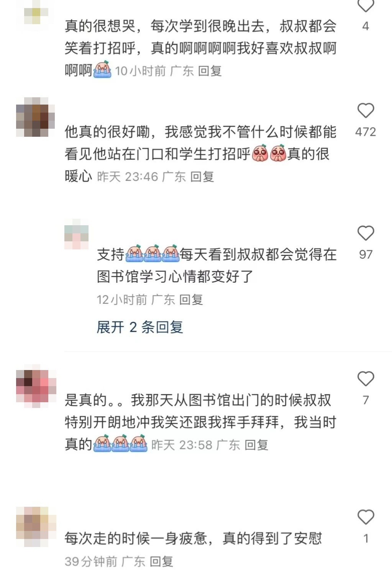This screenshot has height=588, width=392.
Task: Tap heart on comment with 7 likes
Action: [x=366, y=379]
